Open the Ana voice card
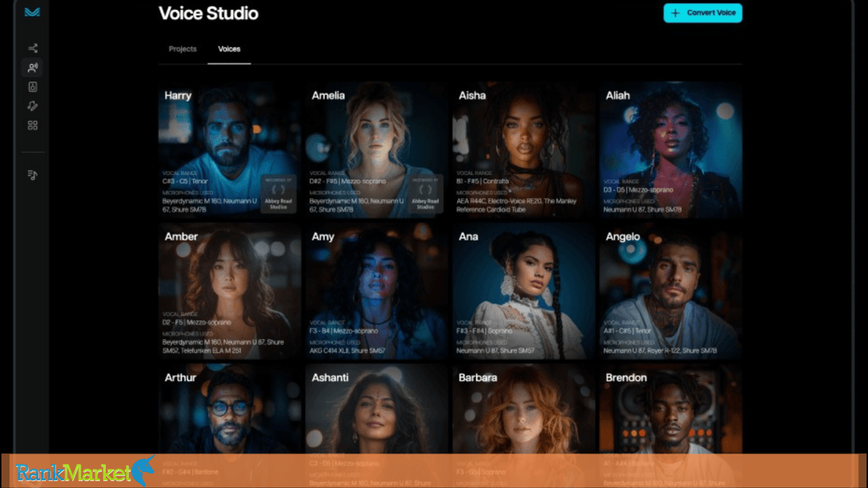Screen dimensions: 868x488 (524, 291)
